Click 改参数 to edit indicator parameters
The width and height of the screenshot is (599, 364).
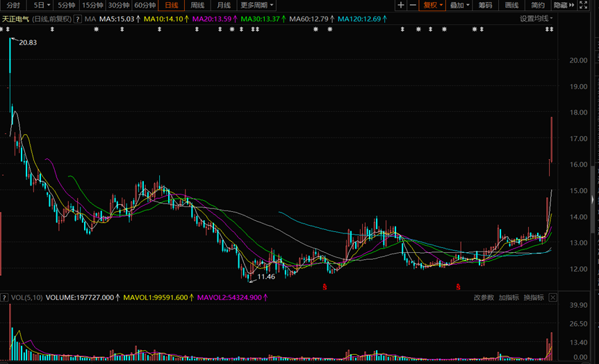click(484, 297)
